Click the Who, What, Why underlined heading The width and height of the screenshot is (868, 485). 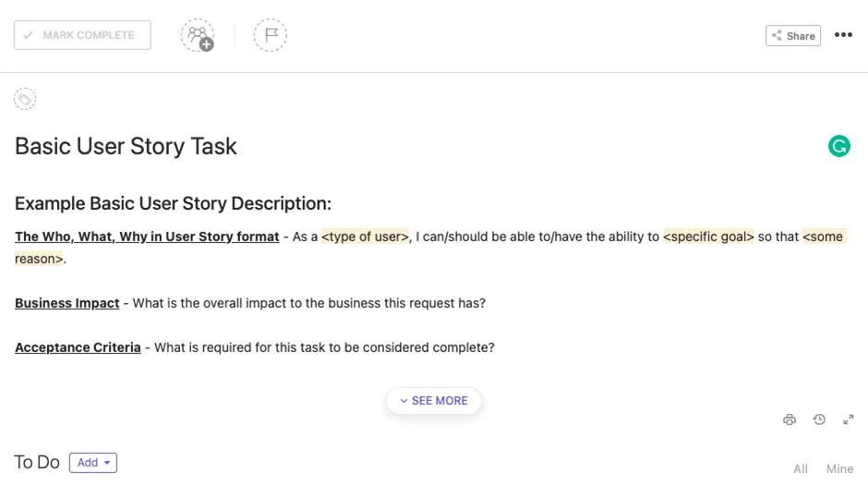point(147,237)
